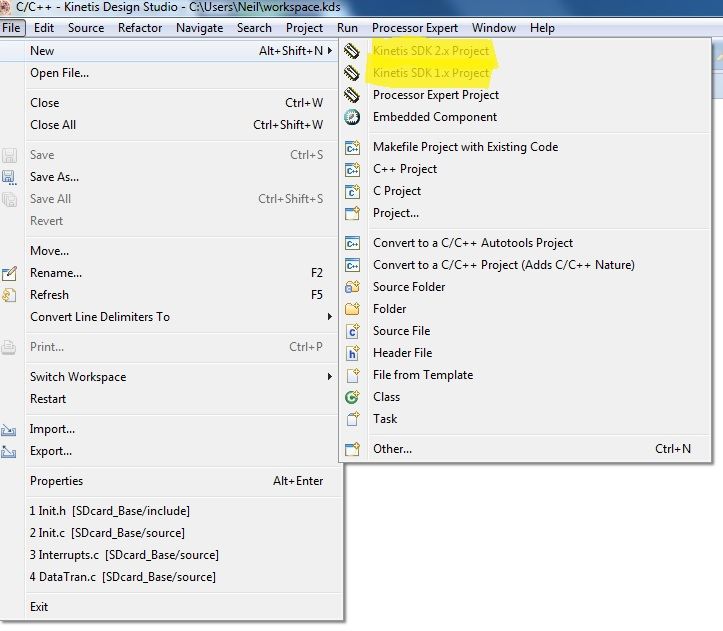Click the Makefile Project with Existing Code icon
The width and height of the screenshot is (723, 631).
click(352, 147)
